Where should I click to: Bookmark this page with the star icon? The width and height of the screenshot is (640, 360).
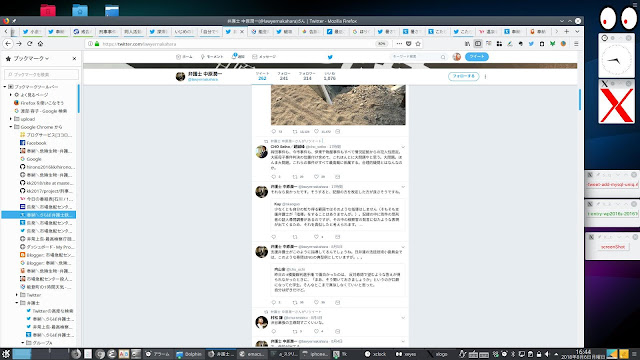click(418, 44)
